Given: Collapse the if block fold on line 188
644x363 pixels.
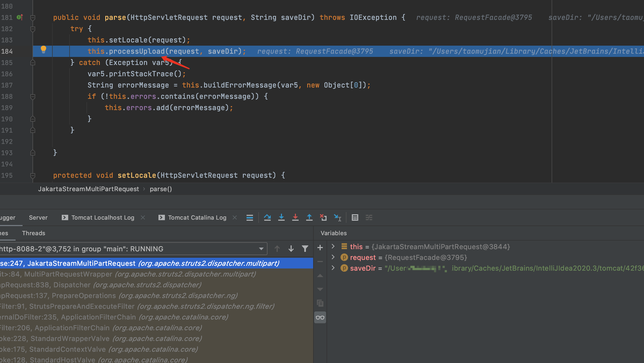Looking at the screenshot, I should click(33, 97).
